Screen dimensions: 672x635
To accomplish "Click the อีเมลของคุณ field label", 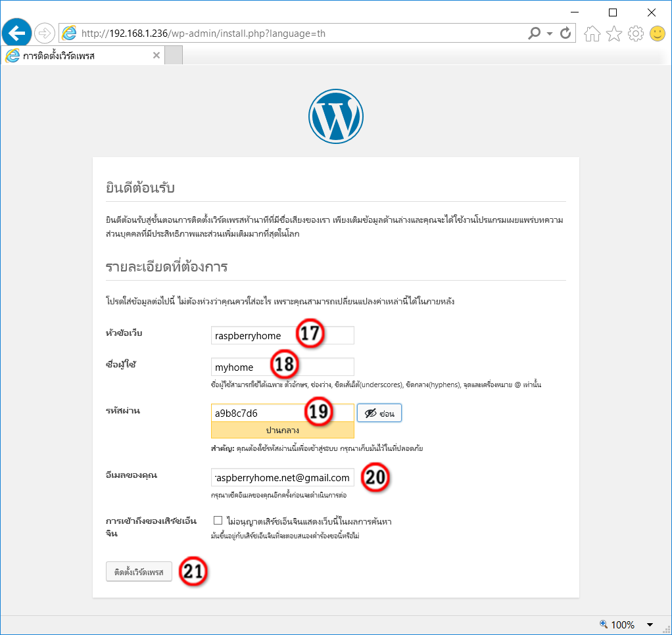I will point(132,475).
